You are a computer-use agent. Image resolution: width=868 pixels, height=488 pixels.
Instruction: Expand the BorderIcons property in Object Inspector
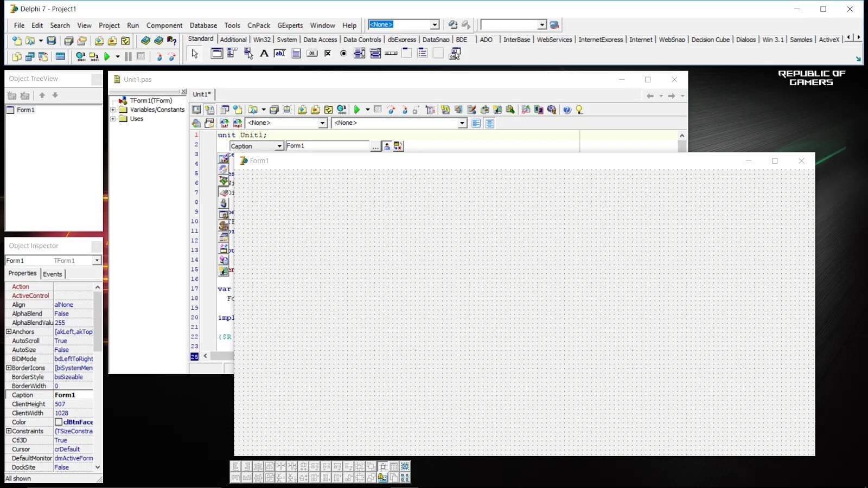[8, 368]
